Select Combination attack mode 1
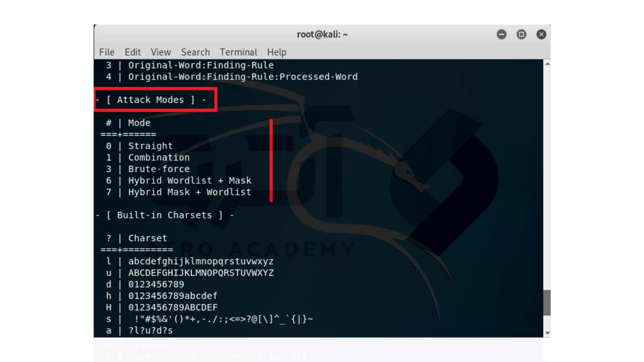644x362 pixels. pos(158,157)
